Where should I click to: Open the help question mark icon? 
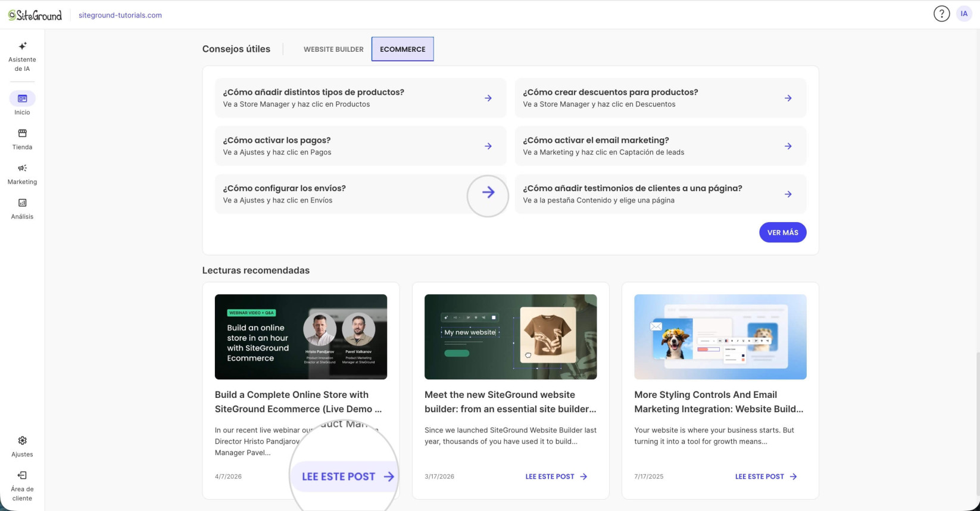(x=941, y=14)
